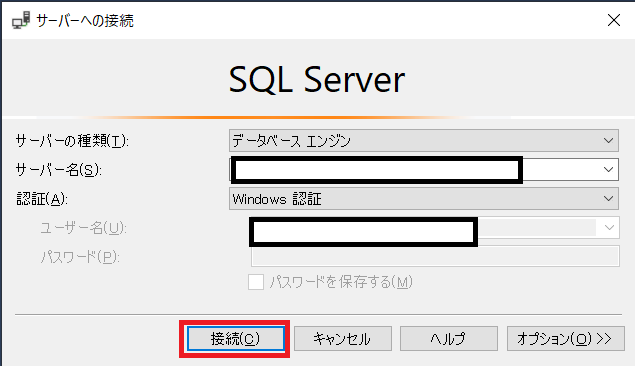Click the 接続(C) connect button
Viewport: 635px width, 366px height.
click(235, 338)
